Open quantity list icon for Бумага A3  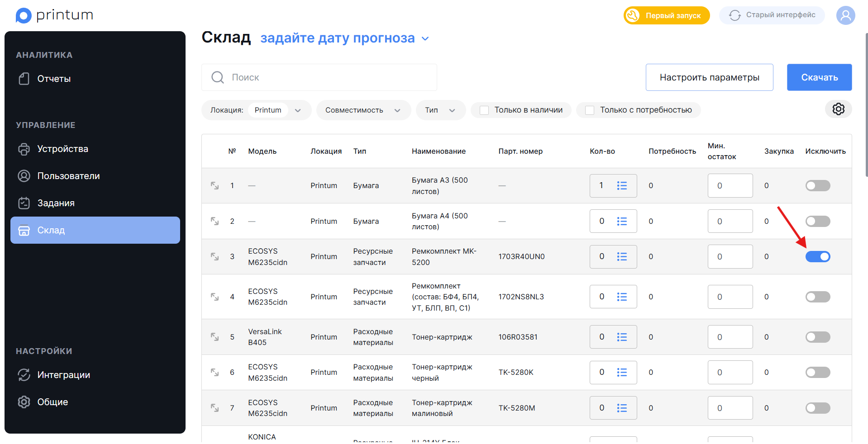click(622, 185)
